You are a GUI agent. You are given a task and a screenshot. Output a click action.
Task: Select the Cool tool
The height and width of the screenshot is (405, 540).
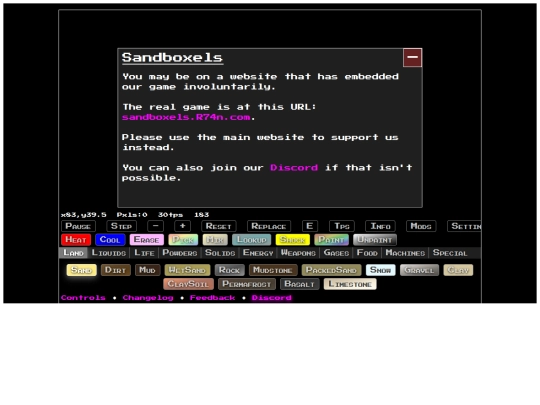coord(110,240)
